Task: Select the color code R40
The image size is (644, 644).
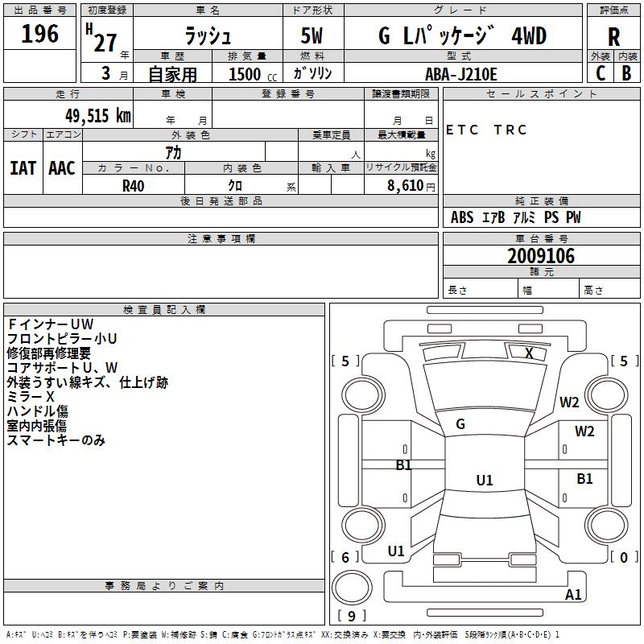Action: point(134,185)
